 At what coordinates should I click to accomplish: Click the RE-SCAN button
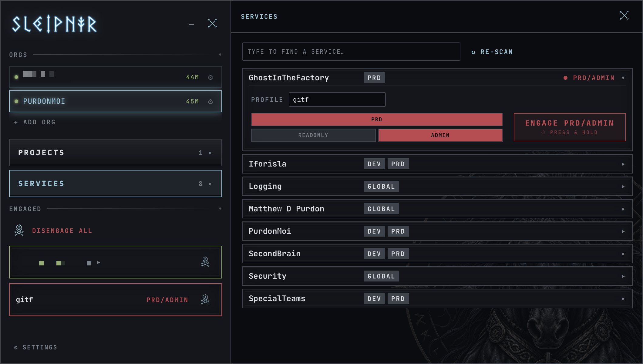point(492,52)
